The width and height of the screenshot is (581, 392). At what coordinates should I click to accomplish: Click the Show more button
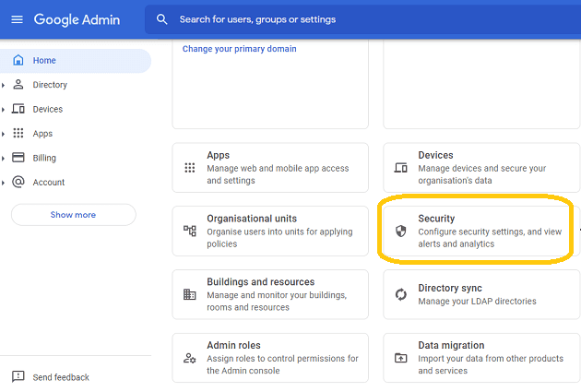[x=74, y=215]
